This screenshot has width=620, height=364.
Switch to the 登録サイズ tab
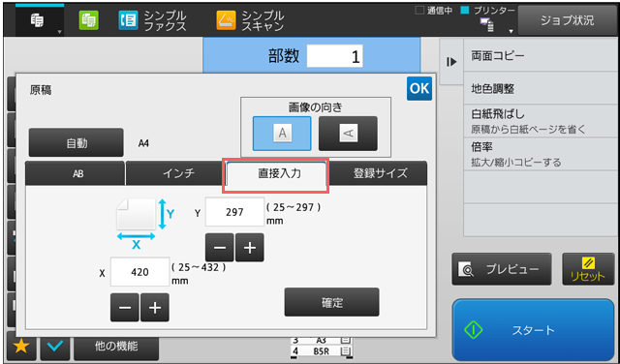(x=378, y=173)
